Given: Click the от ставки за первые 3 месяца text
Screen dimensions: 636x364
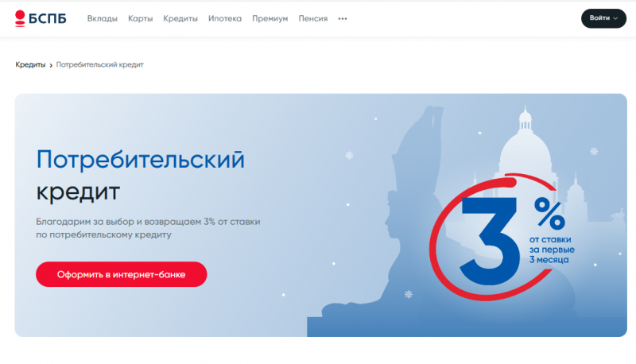Looking at the screenshot, I should [552, 250].
